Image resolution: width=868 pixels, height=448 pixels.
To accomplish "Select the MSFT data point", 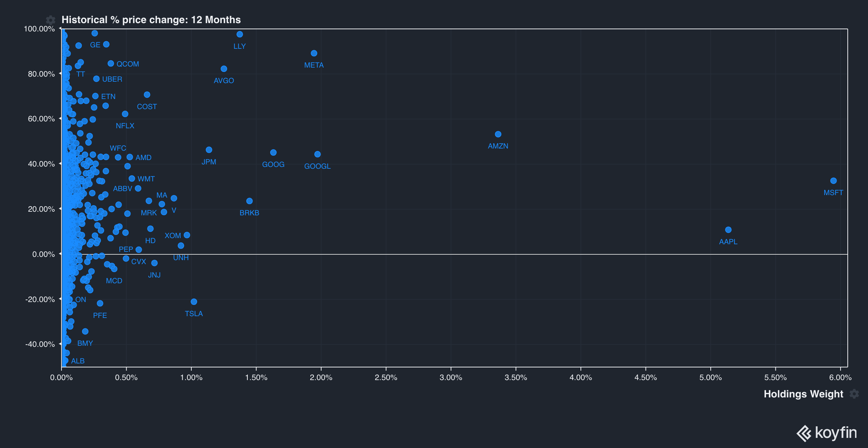I will [833, 181].
